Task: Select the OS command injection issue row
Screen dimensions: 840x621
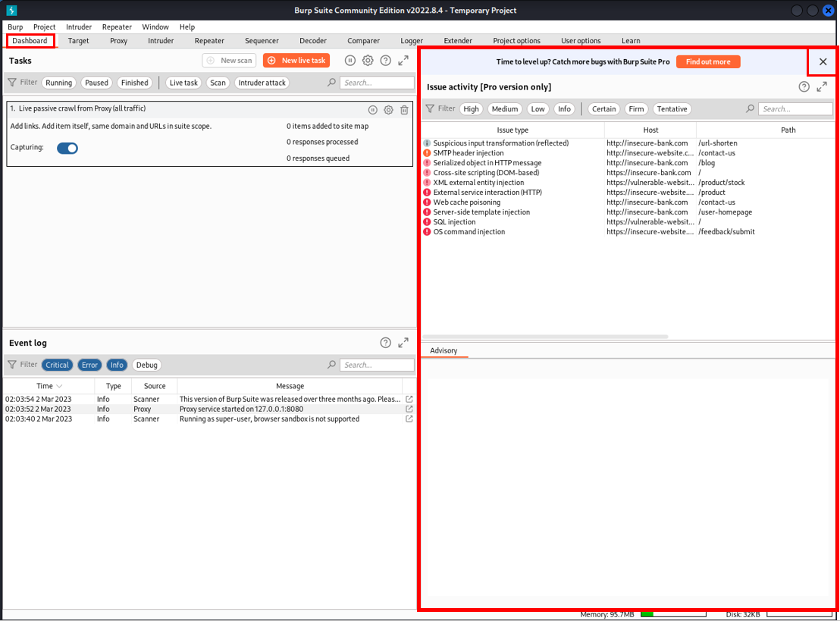Action: pyautogui.click(x=628, y=232)
